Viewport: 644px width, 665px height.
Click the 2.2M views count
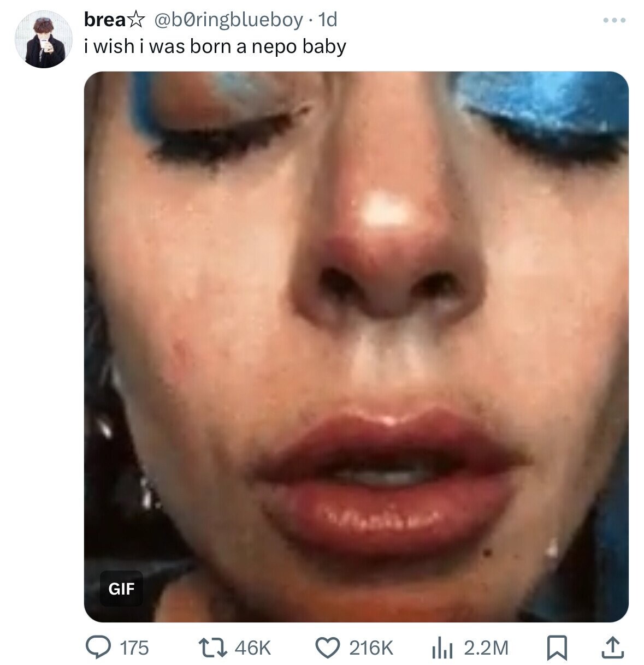(x=486, y=648)
